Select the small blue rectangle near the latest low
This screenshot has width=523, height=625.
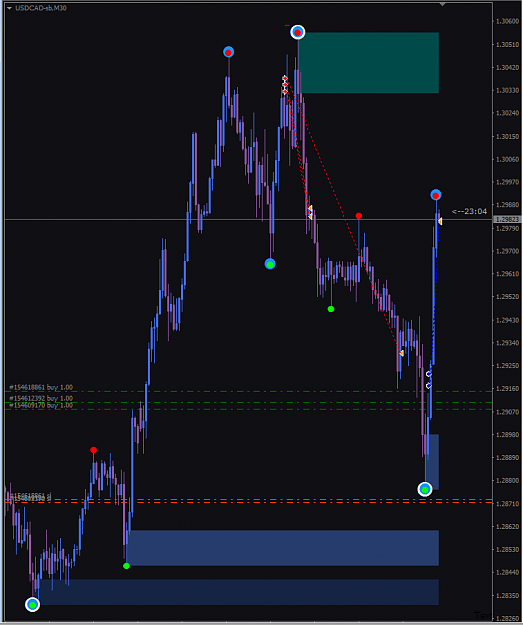(x=432, y=462)
